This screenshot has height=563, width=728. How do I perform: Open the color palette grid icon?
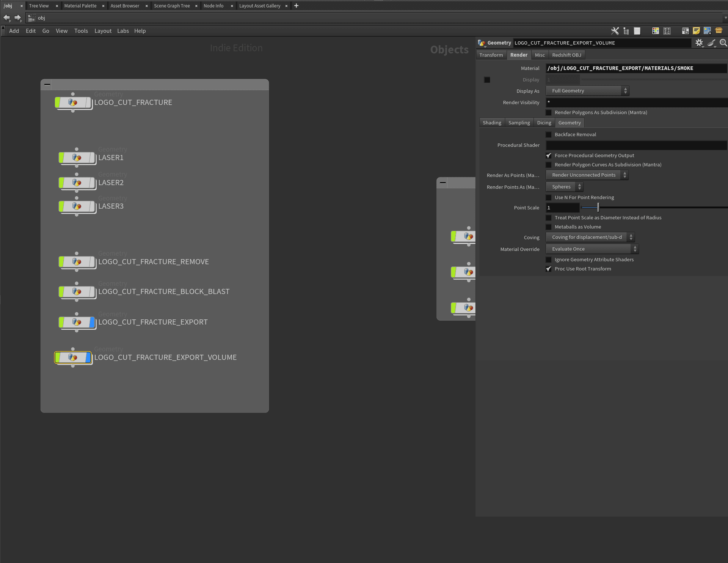[x=655, y=31]
